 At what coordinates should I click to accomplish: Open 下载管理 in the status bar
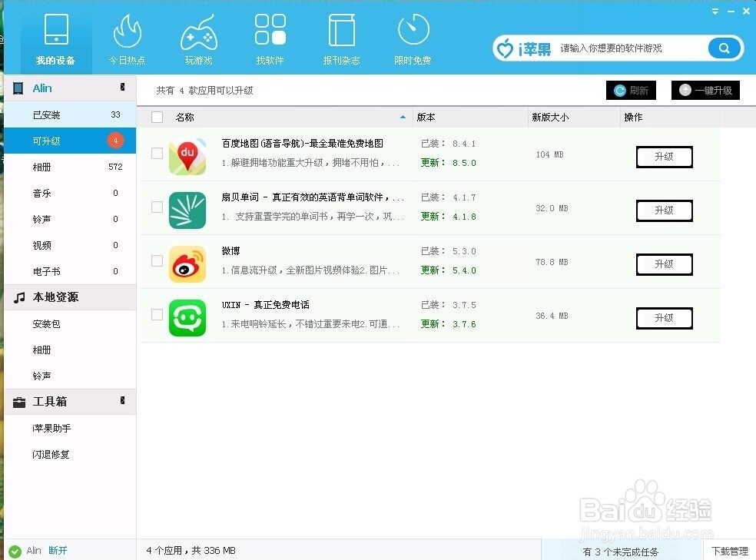point(730,552)
